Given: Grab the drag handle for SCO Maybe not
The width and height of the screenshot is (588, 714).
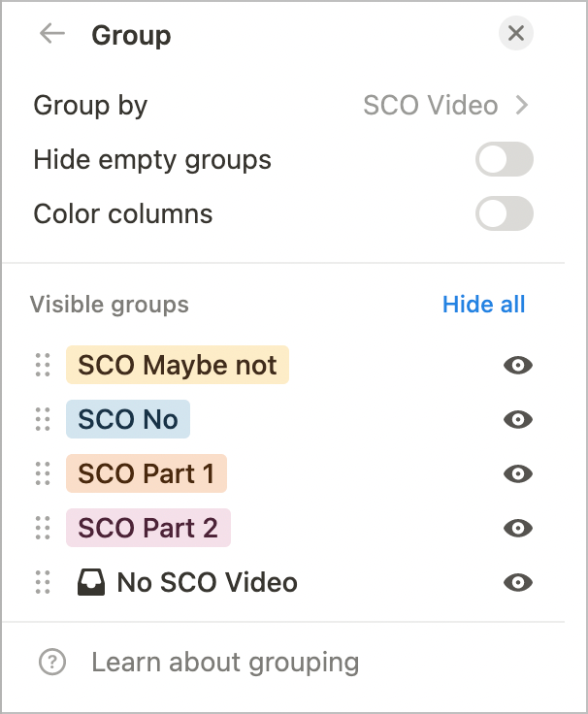Looking at the screenshot, I should (x=42, y=365).
